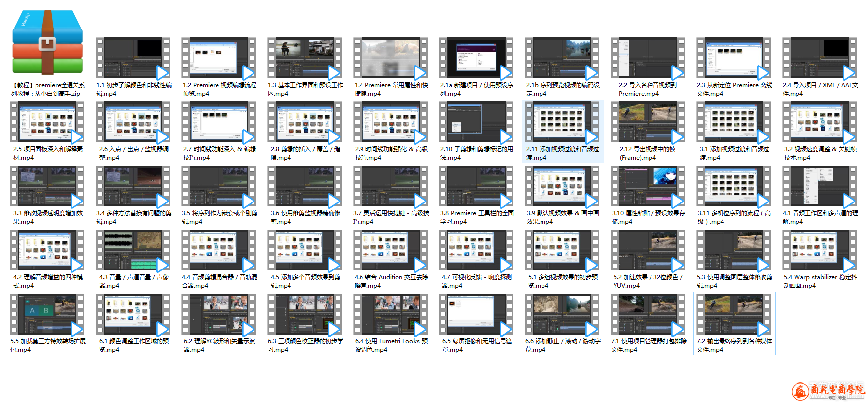Select 4.5 add multiple audio effects video
The width and height of the screenshot is (868, 404).
[305, 250]
